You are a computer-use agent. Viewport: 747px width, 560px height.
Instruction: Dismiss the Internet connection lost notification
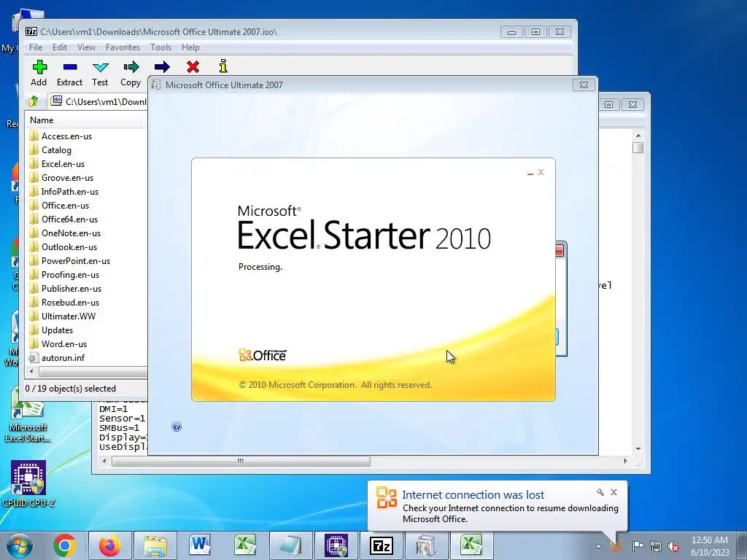point(614,492)
